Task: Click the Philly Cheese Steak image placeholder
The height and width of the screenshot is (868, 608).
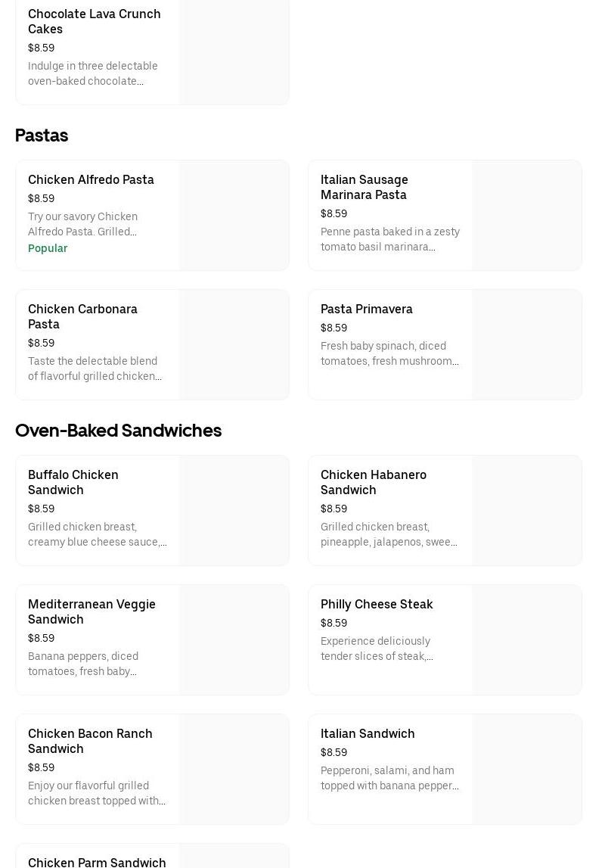Action: (x=526, y=640)
